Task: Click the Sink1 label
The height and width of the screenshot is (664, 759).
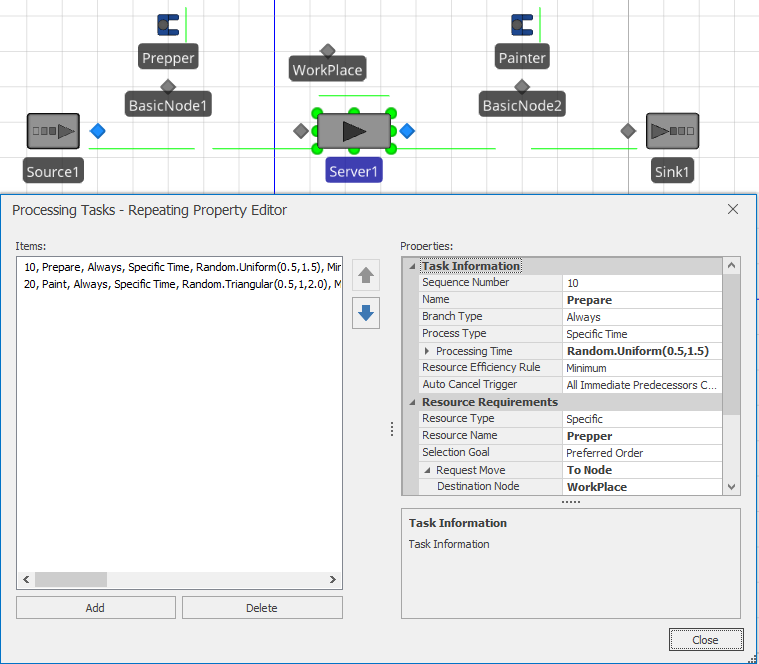Action: pos(672,171)
